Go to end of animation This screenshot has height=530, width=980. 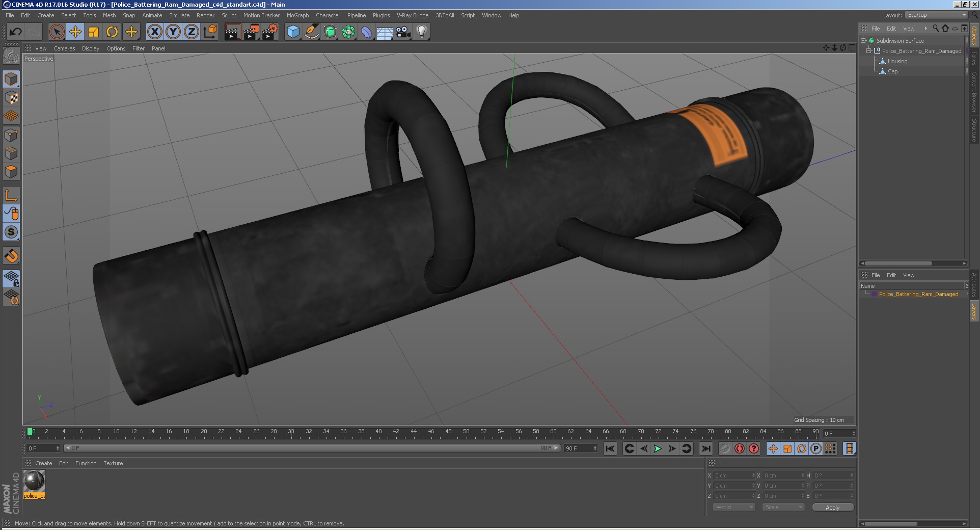tap(705, 448)
